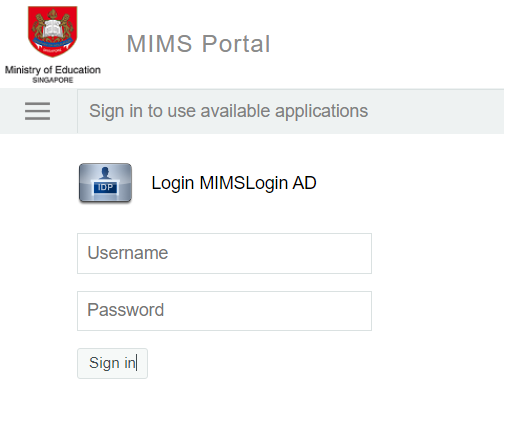Focus the Password input field

224,311
